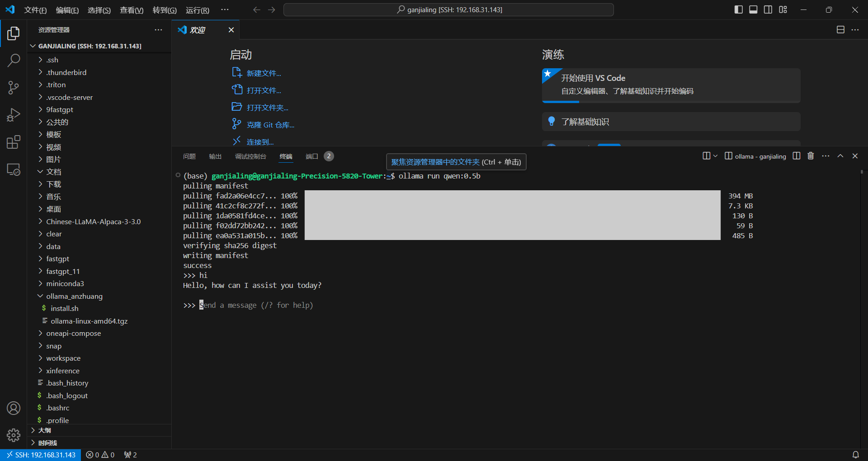868x461 pixels.
Task: Open Remote Explorer view
Action: (14, 169)
